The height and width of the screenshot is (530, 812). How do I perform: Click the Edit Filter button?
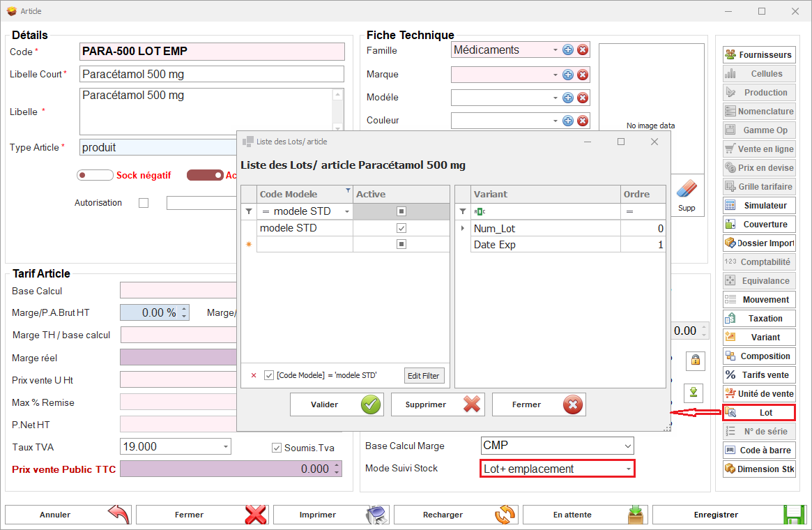[424, 376]
